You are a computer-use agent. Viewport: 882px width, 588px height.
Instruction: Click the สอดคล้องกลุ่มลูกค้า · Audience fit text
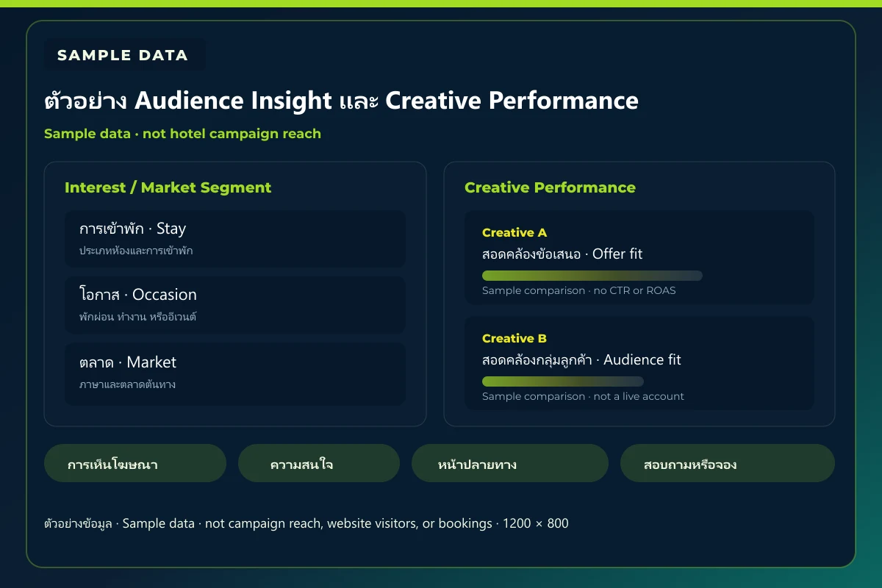click(581, 359)
